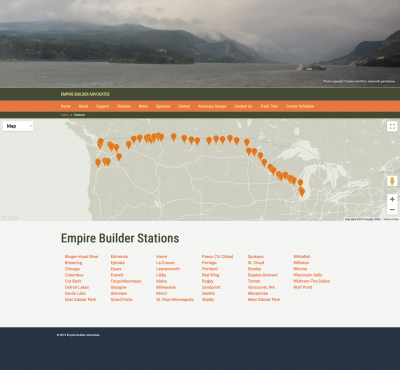The height and width of the screenshot is (370, 400).
Task: Open the Whitefish station link
Action: (302, 257)
